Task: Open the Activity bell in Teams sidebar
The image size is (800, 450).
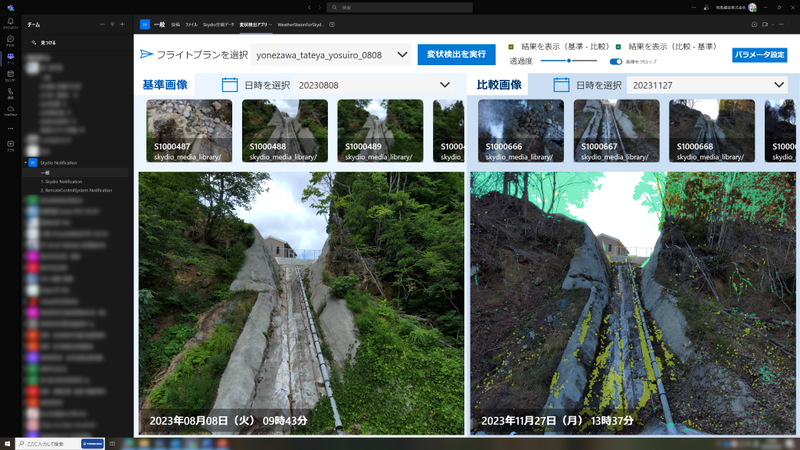Action: point(10,22)
